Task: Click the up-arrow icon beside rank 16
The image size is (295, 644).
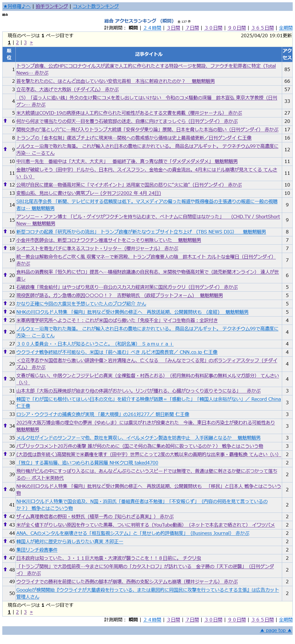Action: click(5, 231)
